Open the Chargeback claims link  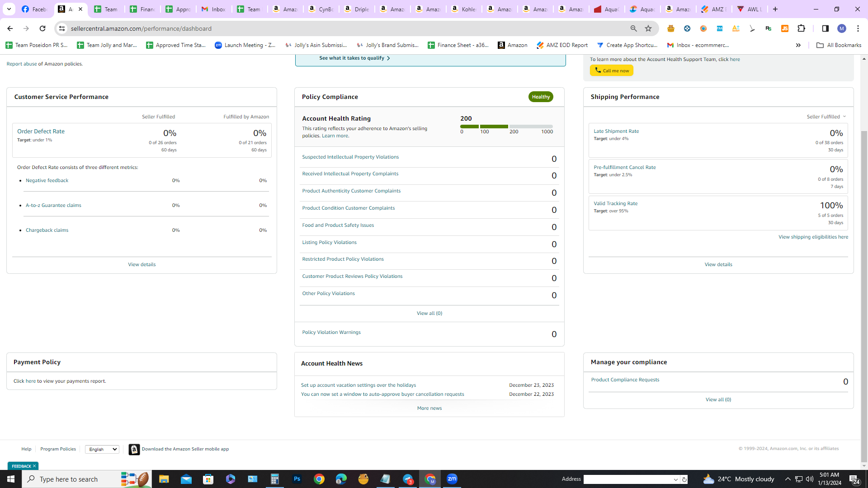point(47,230)
